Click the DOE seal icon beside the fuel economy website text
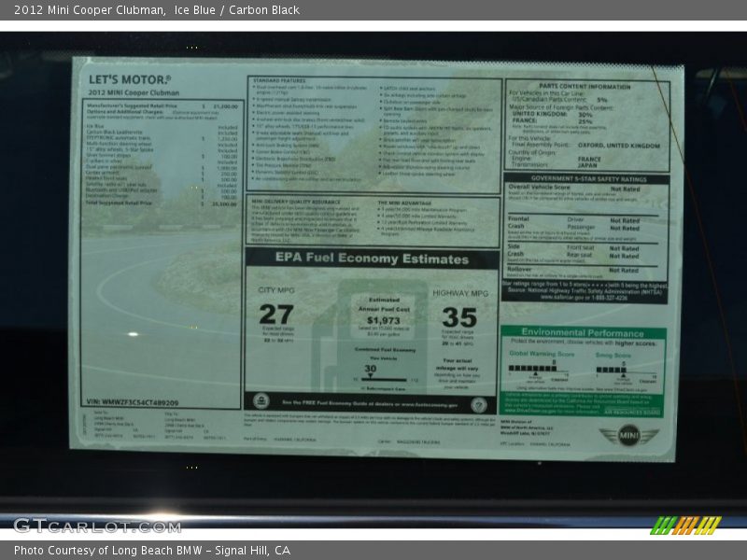747x560 pixels. pyautogui.click(x=479, y=405)
